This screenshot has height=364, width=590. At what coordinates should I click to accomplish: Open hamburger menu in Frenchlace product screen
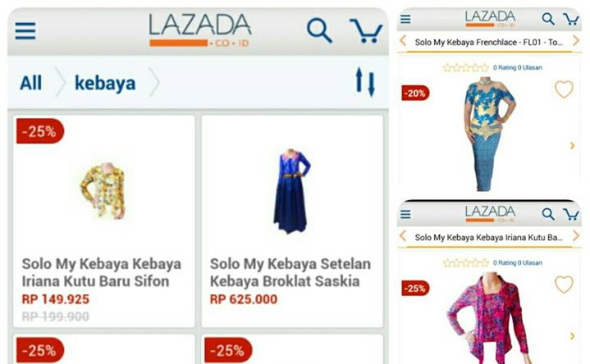(x=405, y=19)
